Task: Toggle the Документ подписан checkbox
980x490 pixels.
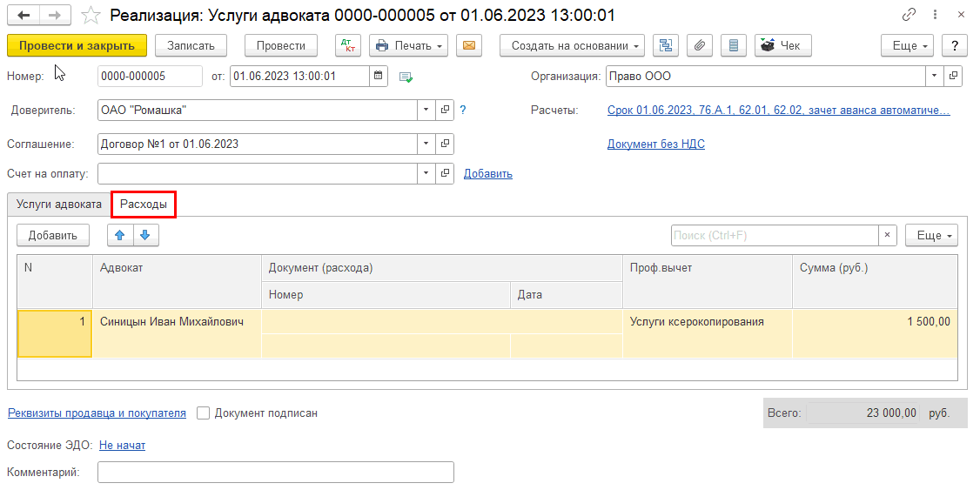Action: [x=204, y=413]
